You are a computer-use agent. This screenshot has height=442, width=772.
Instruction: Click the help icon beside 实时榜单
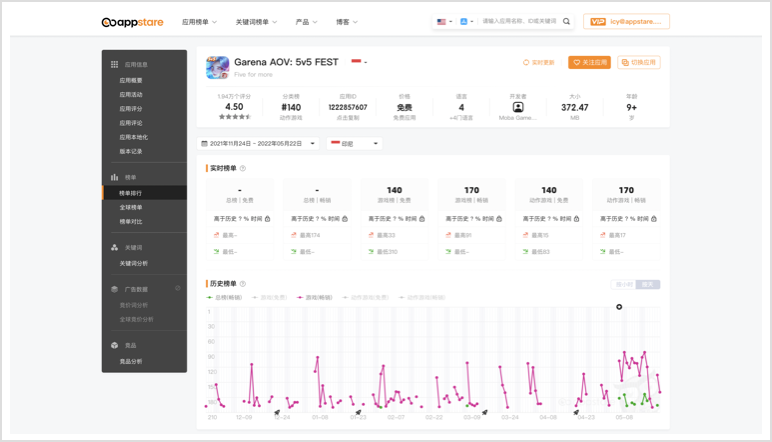[243, 168]
